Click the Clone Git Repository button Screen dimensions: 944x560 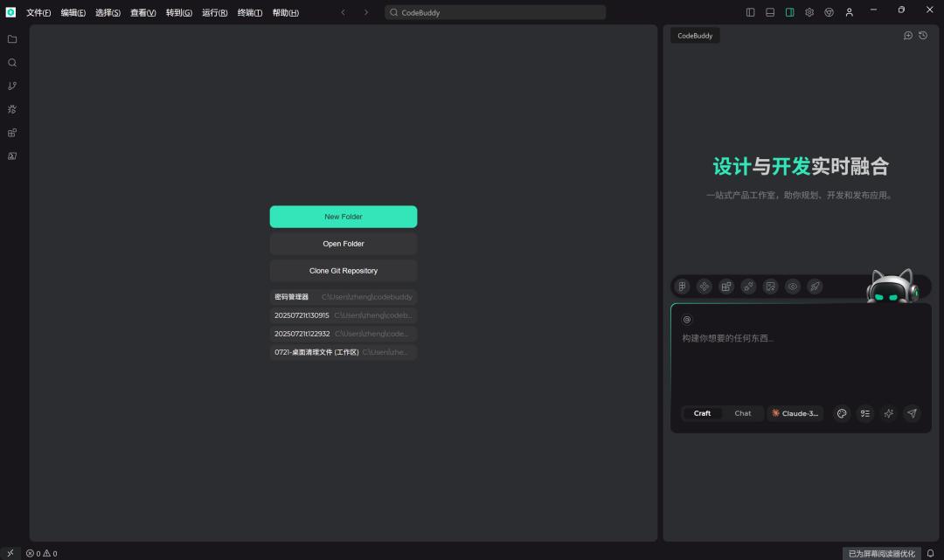344,271
